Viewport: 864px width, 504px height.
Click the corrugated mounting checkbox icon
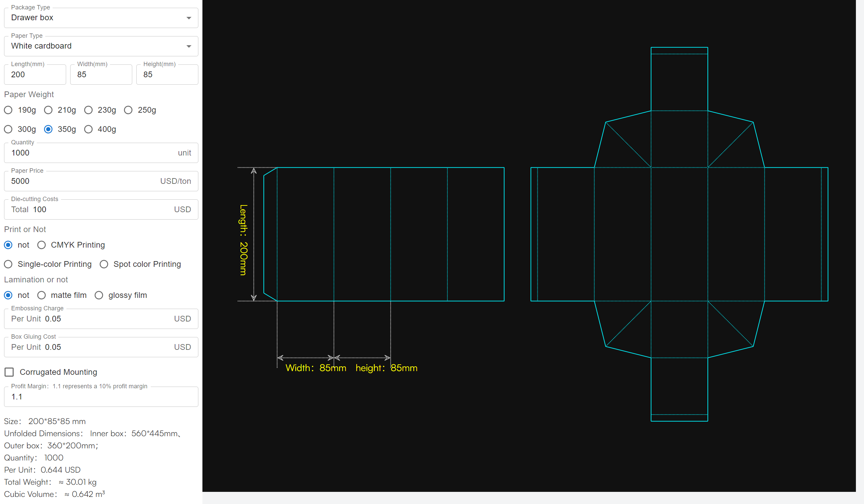click(9, 371)
